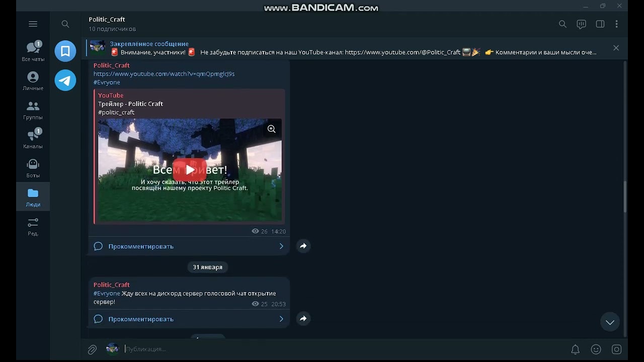Viewport: 644px width, 362px height.
Task: Search in this channel
Action: point(562,24)
